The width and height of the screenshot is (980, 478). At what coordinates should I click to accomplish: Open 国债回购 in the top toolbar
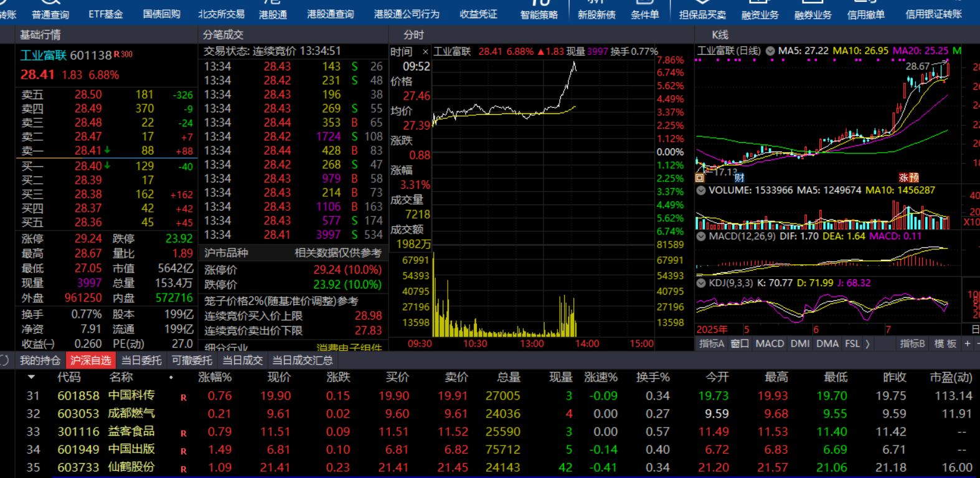162,14
